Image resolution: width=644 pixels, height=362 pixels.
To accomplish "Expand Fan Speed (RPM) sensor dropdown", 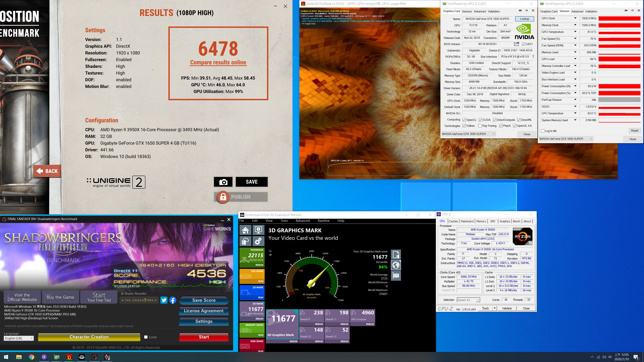I will [575, 45].
